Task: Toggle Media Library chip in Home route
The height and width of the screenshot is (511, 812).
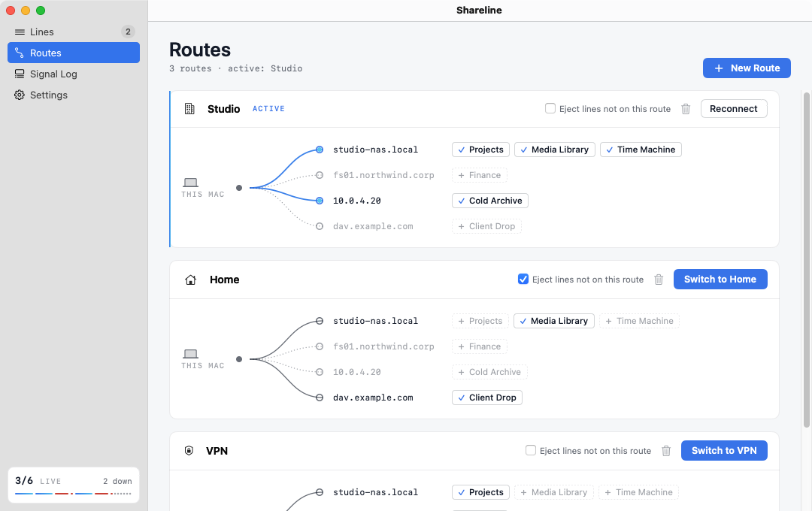Action: 554,321
